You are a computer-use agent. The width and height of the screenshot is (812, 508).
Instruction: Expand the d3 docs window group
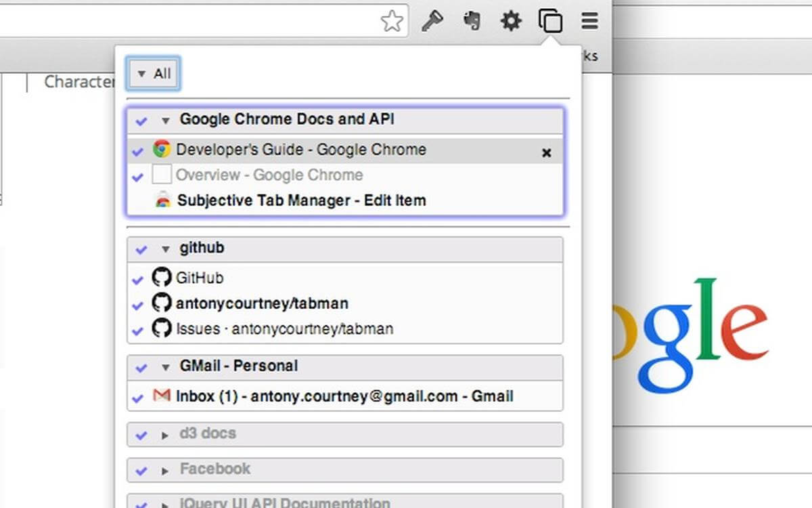click(x=165, y=435)
